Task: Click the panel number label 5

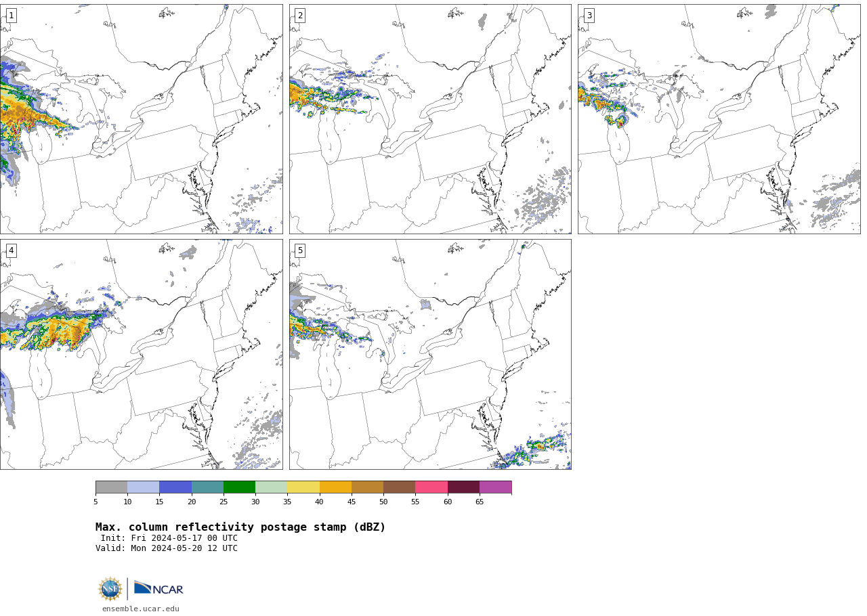Action: click(x=300, y=250)
